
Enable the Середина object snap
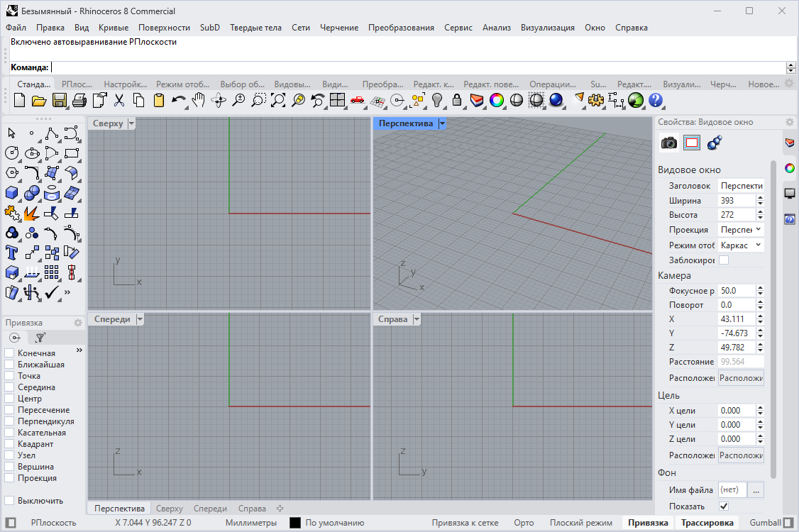9,387
